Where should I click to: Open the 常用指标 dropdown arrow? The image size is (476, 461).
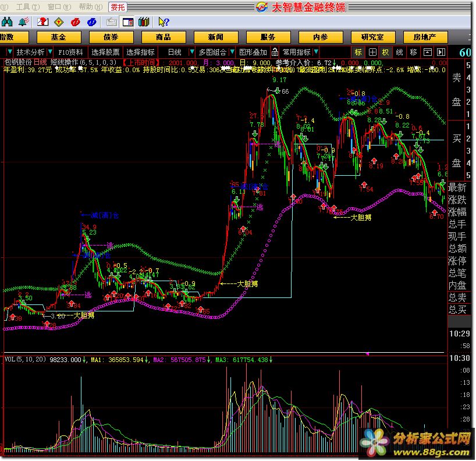[316, 52]
